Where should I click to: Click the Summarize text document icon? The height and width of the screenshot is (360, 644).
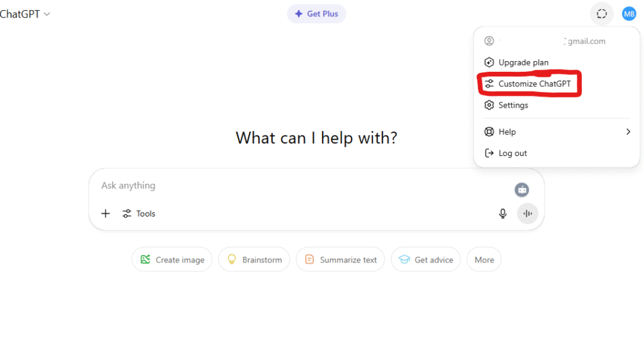309,259
